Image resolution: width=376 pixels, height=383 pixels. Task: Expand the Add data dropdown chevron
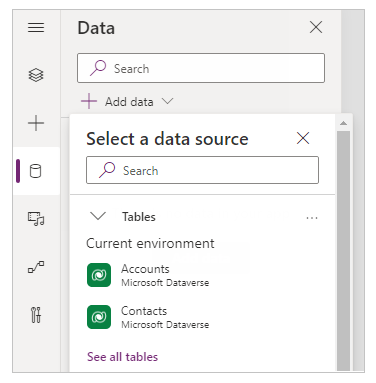pos(167,101)
